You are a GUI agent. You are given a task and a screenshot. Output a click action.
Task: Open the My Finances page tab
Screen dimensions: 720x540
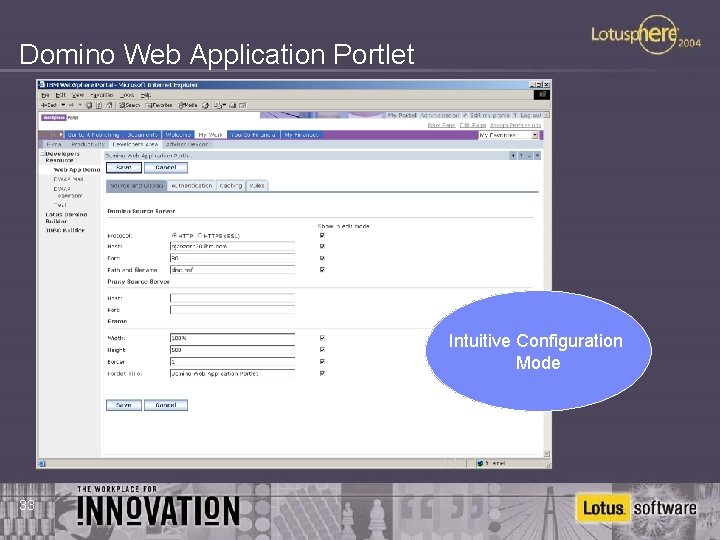point(301,135)
